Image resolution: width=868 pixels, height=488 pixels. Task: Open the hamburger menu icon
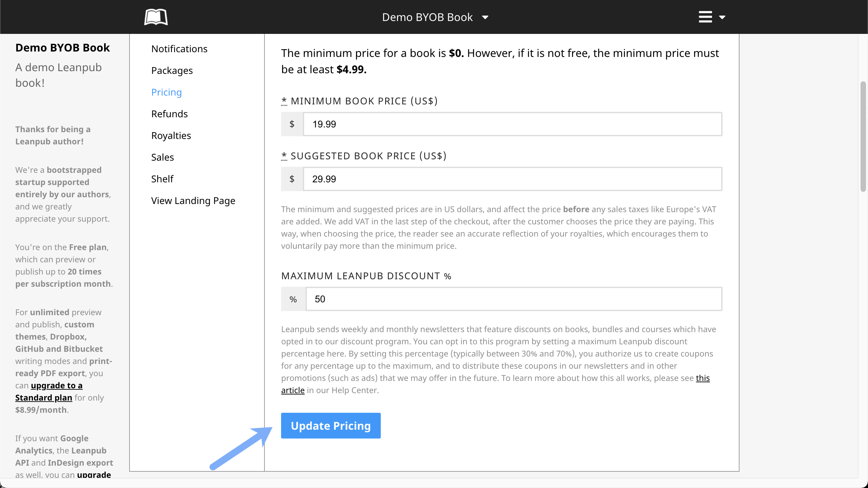point(705,17)
